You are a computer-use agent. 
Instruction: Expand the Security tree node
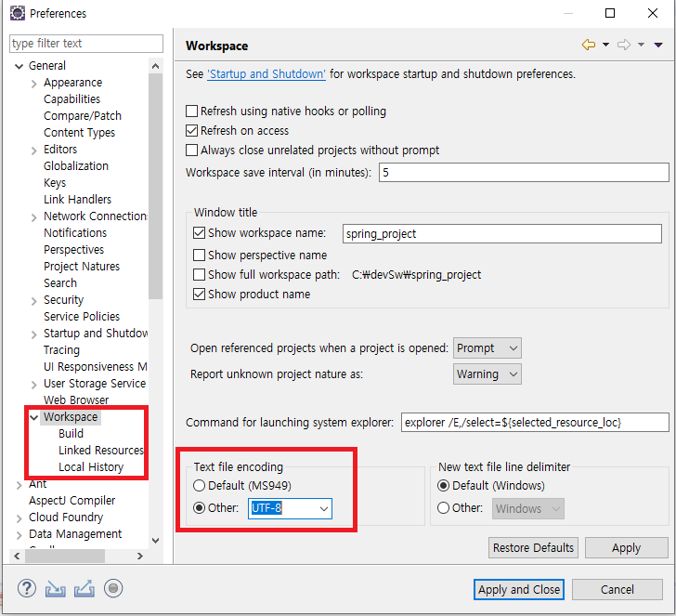(34, 301)
